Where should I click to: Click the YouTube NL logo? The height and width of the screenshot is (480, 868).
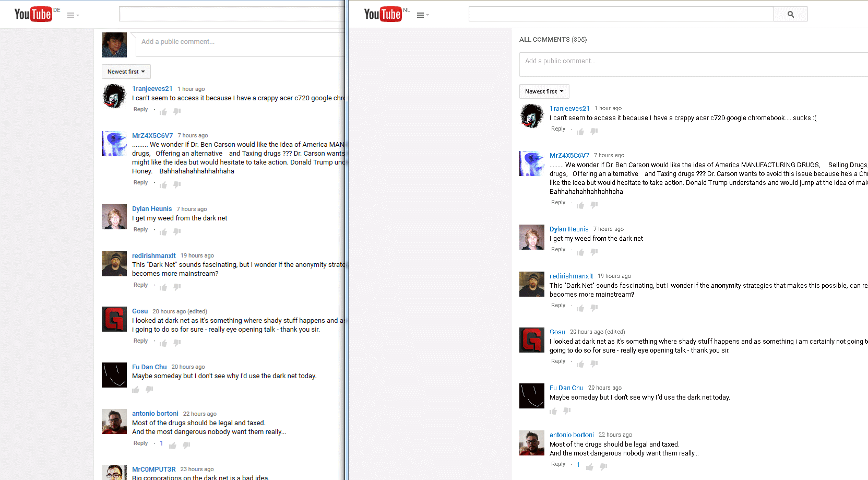[383, 14]
